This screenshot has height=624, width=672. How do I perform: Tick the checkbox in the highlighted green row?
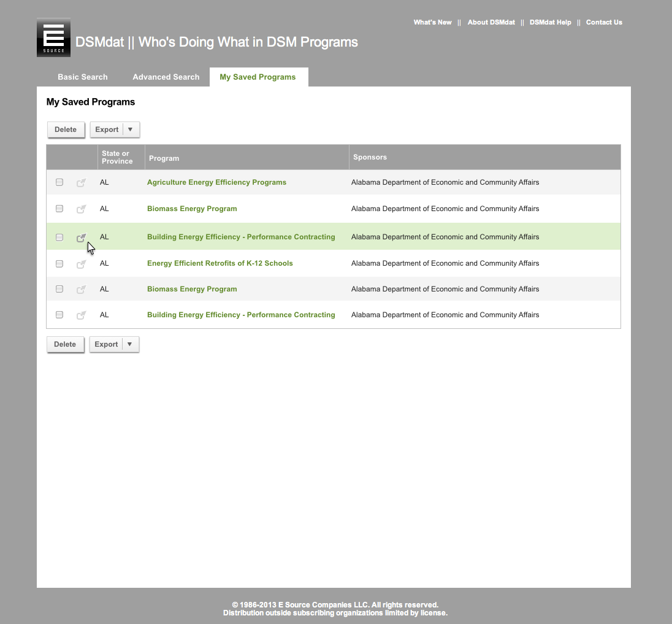[59, 237]
